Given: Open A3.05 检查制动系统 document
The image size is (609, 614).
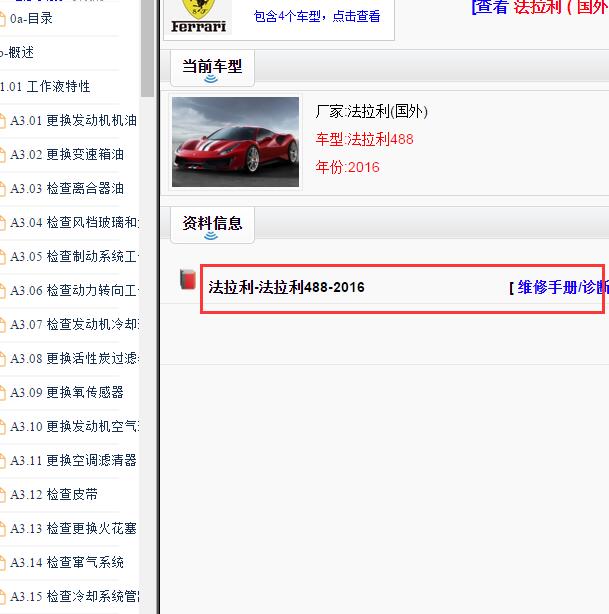Looking at the screenshot, I should point(74,256).
